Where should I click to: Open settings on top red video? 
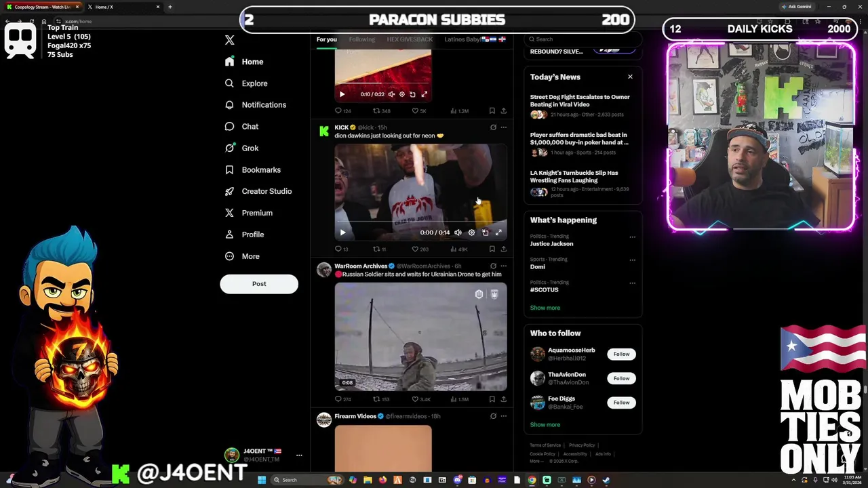[401, 94]
